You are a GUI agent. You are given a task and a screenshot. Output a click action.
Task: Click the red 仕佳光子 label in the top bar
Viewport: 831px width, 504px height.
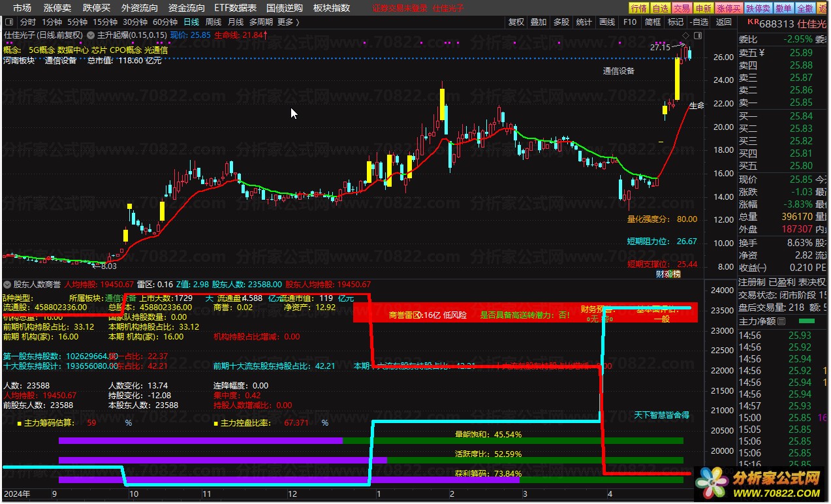(448, 8)
